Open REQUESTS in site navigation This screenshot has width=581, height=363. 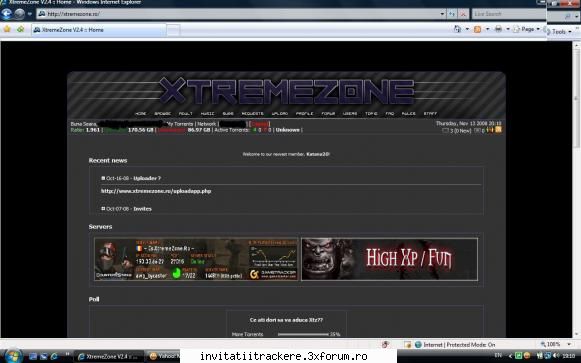252,113
